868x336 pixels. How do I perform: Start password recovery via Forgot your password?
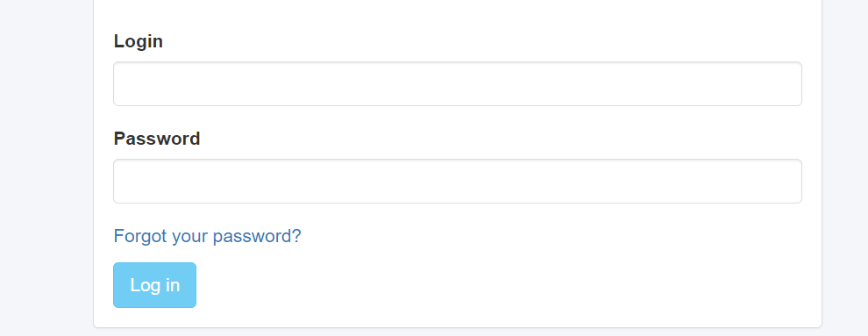[207, 236]
